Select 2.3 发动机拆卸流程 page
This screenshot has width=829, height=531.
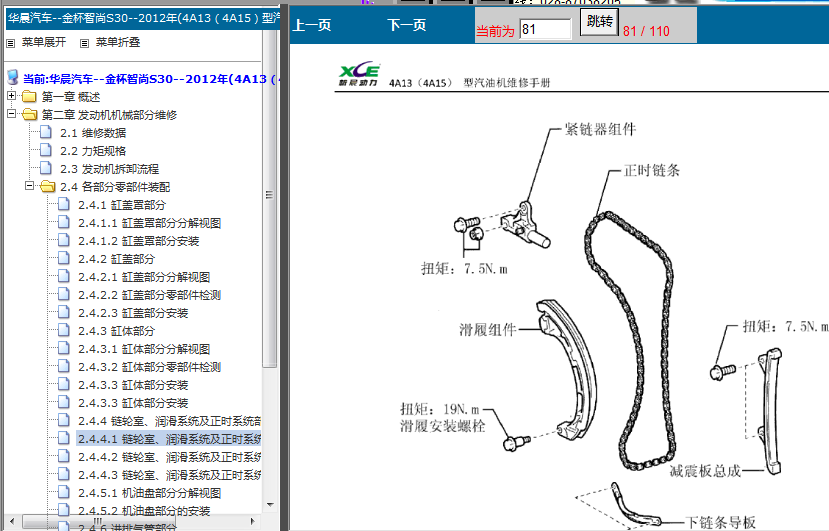109,169
